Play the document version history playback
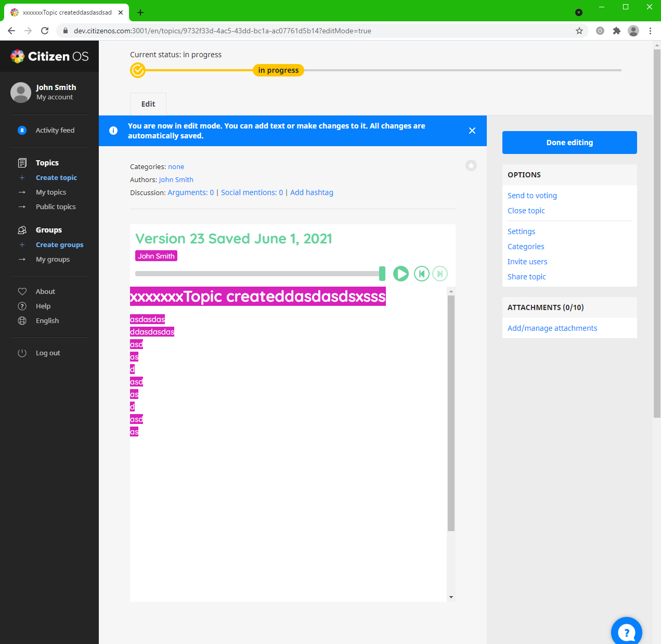Image resolution: width=661 pixels, height=644 pixels. [401, 274]
